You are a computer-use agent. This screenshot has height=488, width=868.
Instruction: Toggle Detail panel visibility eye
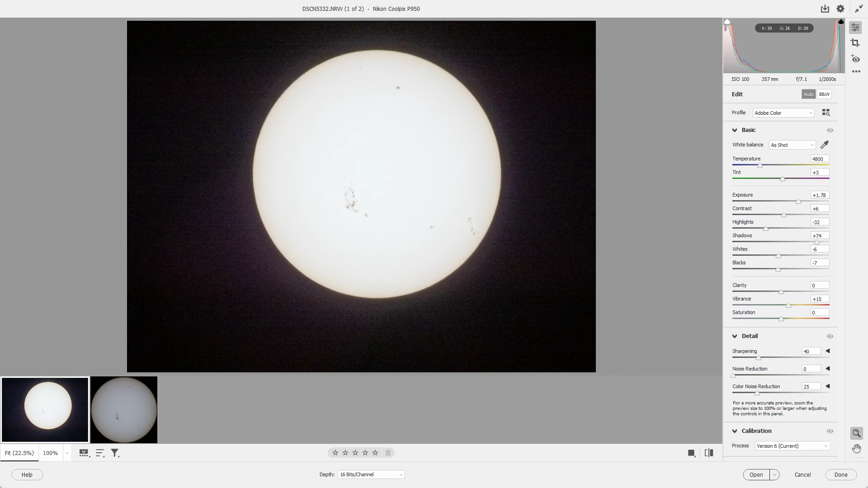click(x=830, y=336)
